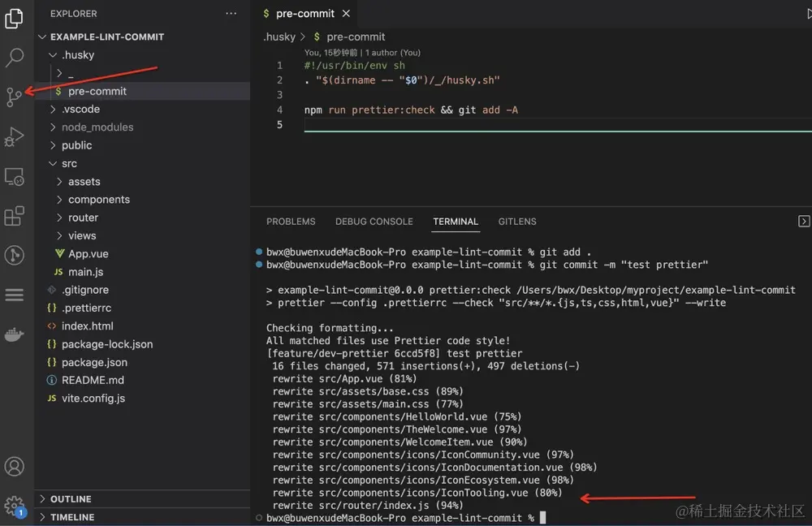Open the Explorer view in activity bar
The height and width of the screenshot is (526, 812).
pos(14,19)
